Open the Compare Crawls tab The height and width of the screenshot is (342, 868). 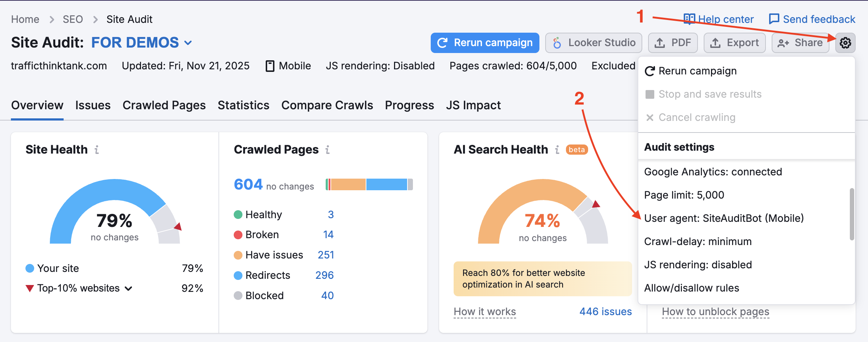pos(327,105)
